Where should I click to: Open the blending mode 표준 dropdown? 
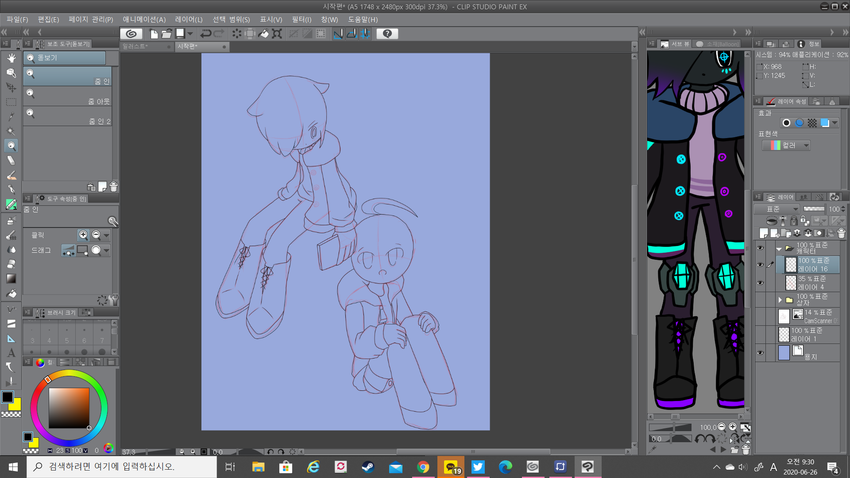click(777, 209)
